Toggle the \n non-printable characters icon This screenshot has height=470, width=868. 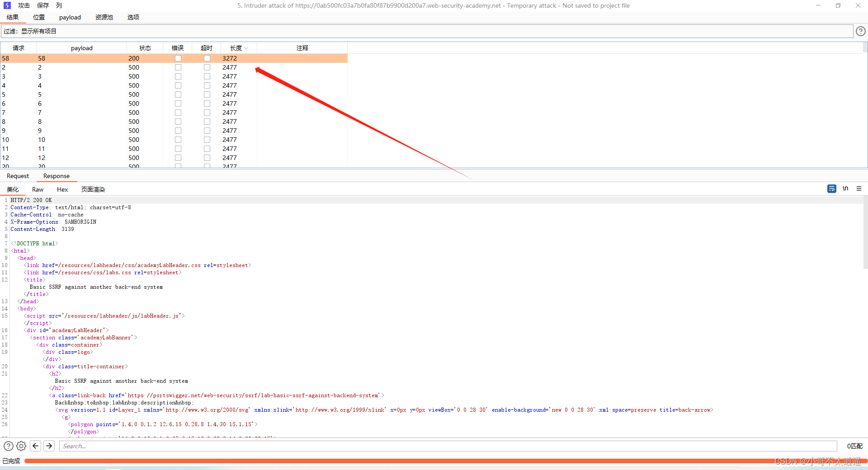tap(845, 188)
